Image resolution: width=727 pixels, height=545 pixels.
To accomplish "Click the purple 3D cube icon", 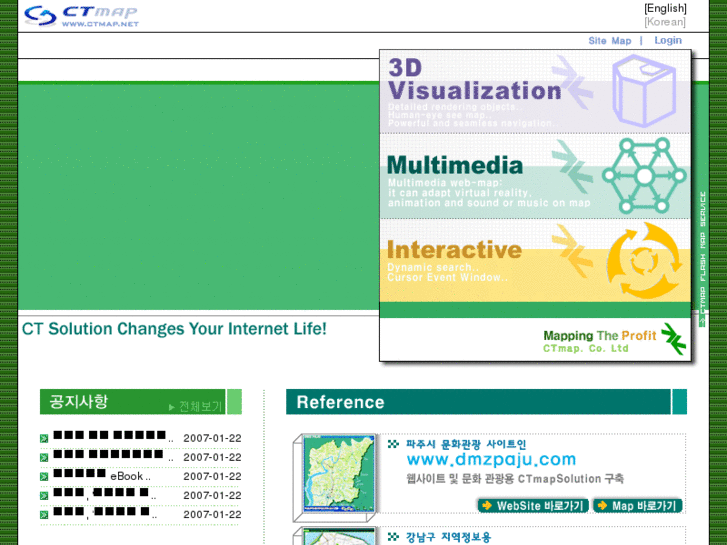I will coord(644,90).
